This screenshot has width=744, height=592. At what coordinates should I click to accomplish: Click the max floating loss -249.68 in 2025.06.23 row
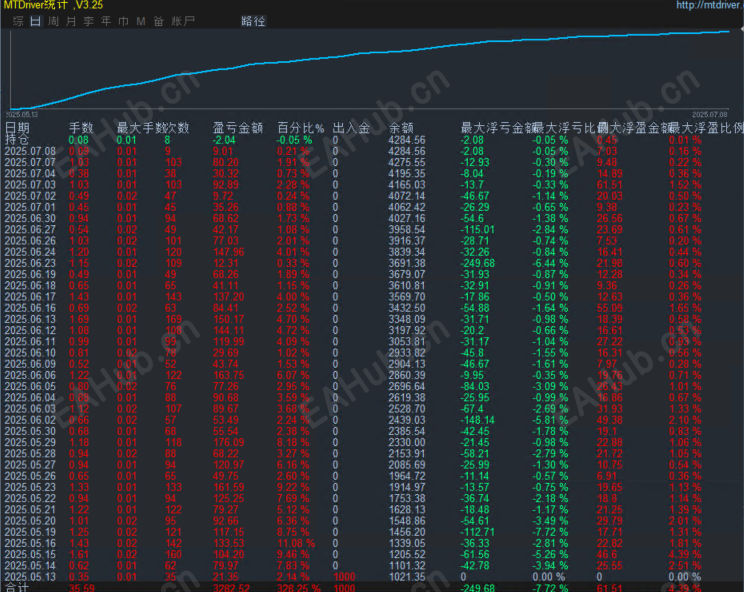coord(477,263)
